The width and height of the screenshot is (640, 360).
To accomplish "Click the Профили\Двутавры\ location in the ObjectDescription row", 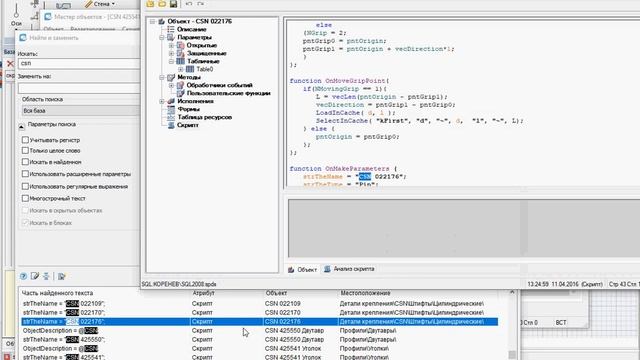I will [x=368, y=331].
